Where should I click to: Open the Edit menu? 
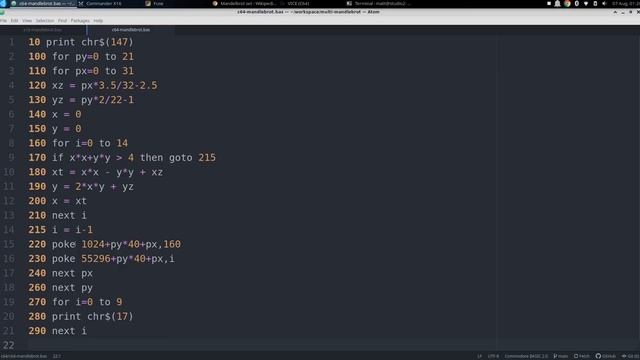point(14,20)
